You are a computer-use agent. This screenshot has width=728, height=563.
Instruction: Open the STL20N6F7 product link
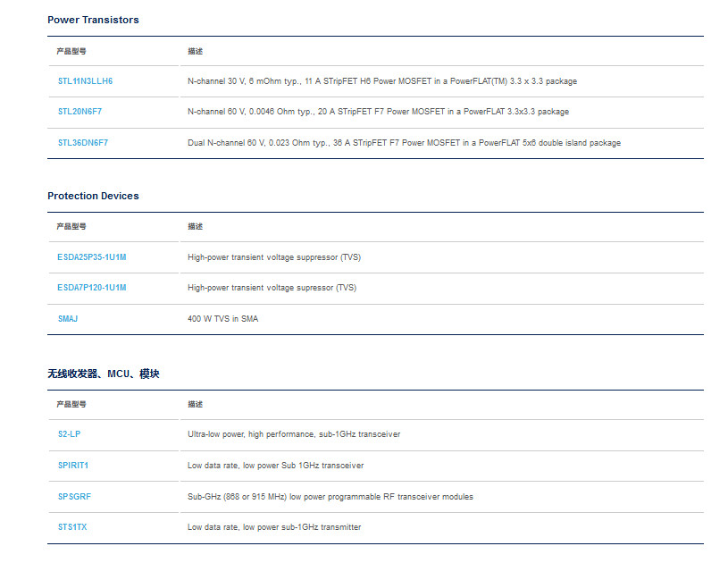[79, 112]
